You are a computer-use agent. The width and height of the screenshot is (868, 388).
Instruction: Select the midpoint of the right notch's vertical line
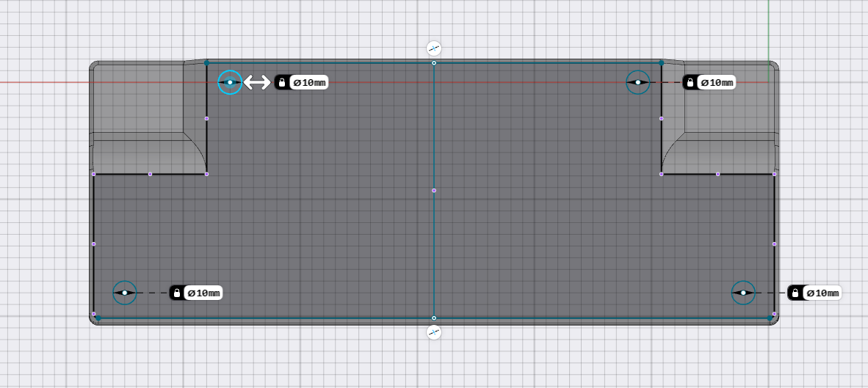click(662, 118)
